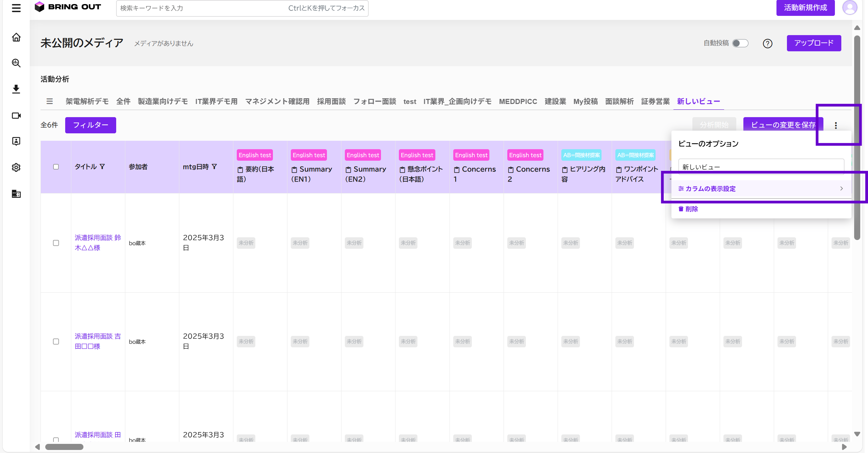The width and height of the screenshot is (868, 453).
Task: Select the 削除 option in view menu
Action: [x=688, y=209]
